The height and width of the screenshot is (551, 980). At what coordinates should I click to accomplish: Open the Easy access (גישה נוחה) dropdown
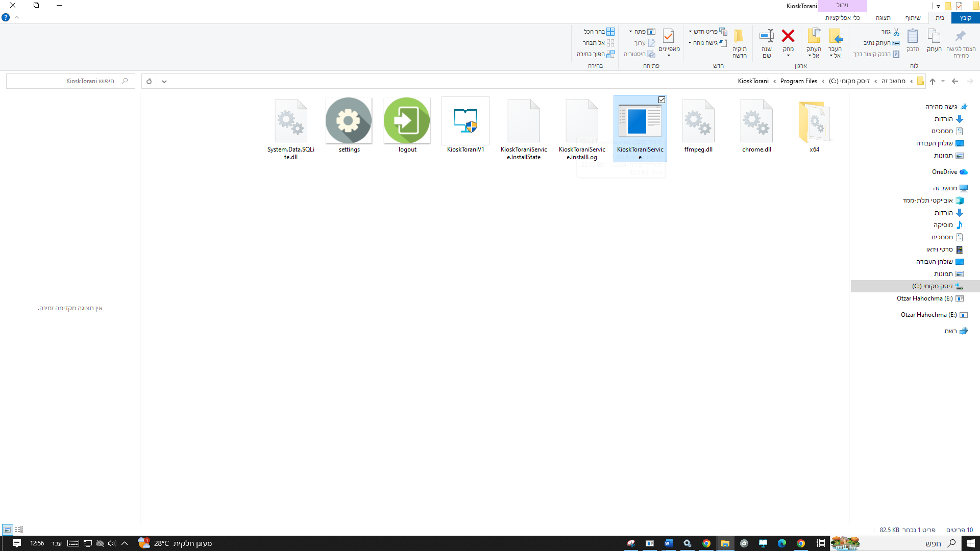(708, 43)
